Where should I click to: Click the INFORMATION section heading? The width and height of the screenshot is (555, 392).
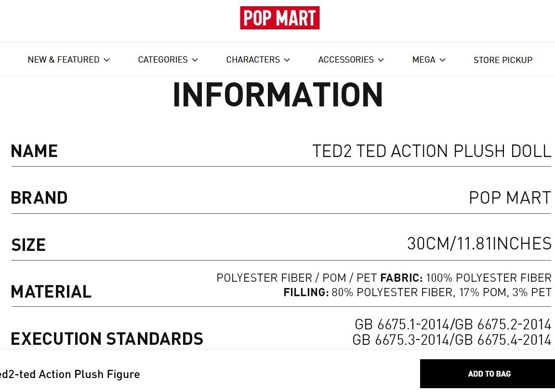[278, 94]
